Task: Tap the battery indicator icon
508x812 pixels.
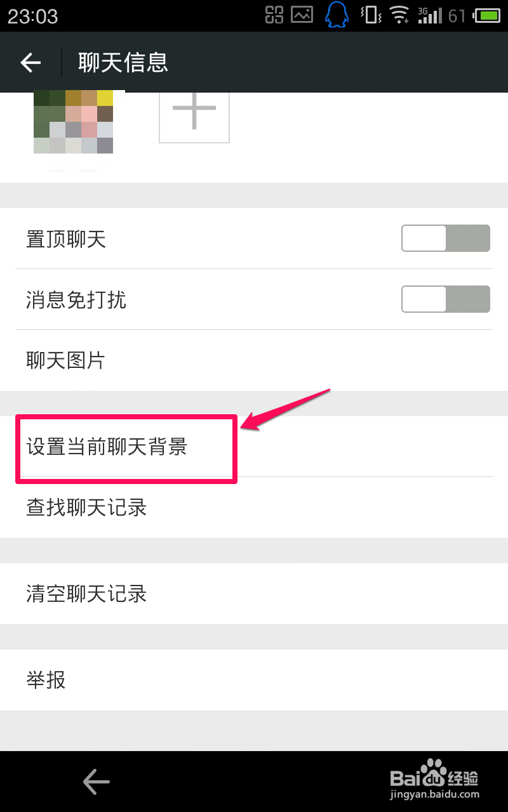Action: tap(488, 15)
